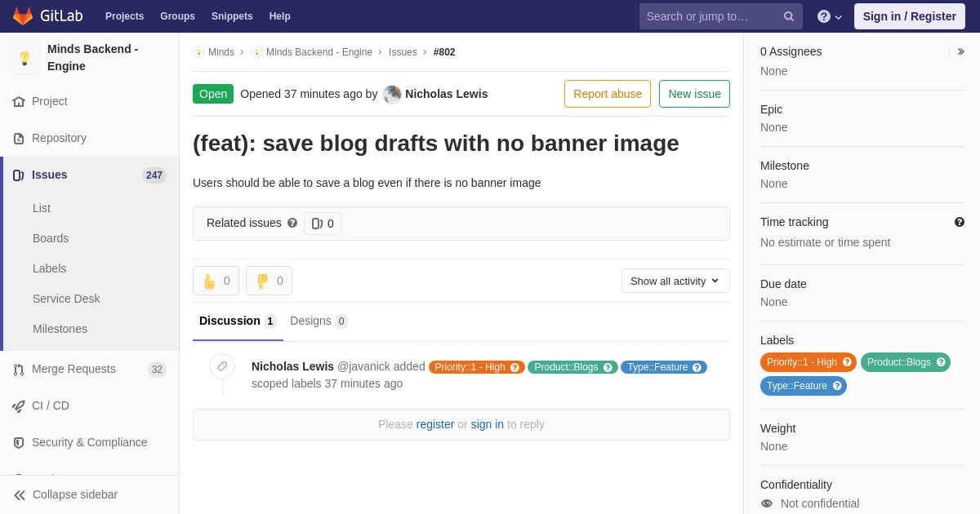The height and width of the screenshot is (514, 980).
Task: Open the Show all activity dropdown
Action: point(675,281)
